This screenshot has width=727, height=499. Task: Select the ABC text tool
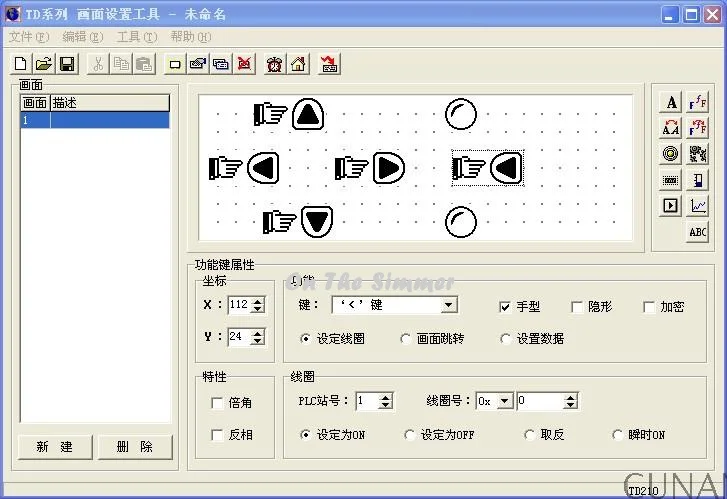(x=697, y=231)
